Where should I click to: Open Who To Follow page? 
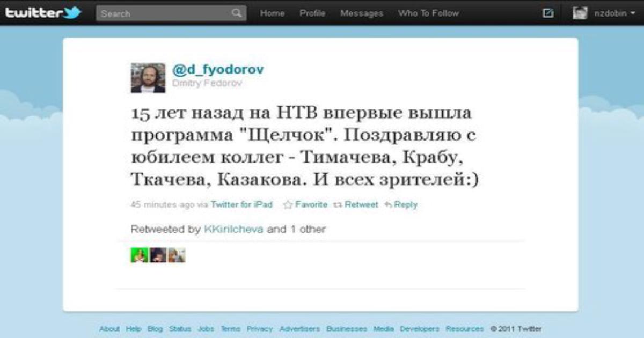428,13
